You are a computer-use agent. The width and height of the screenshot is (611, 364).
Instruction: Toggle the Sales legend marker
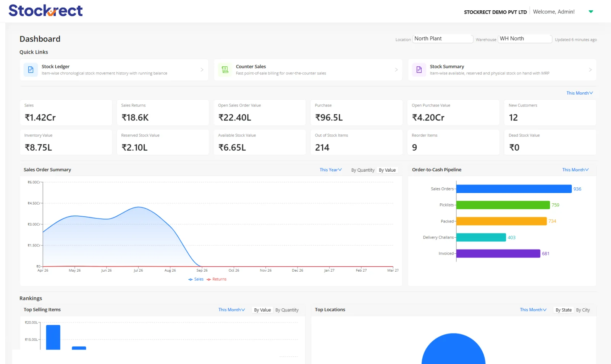click(x=191, y=279)
